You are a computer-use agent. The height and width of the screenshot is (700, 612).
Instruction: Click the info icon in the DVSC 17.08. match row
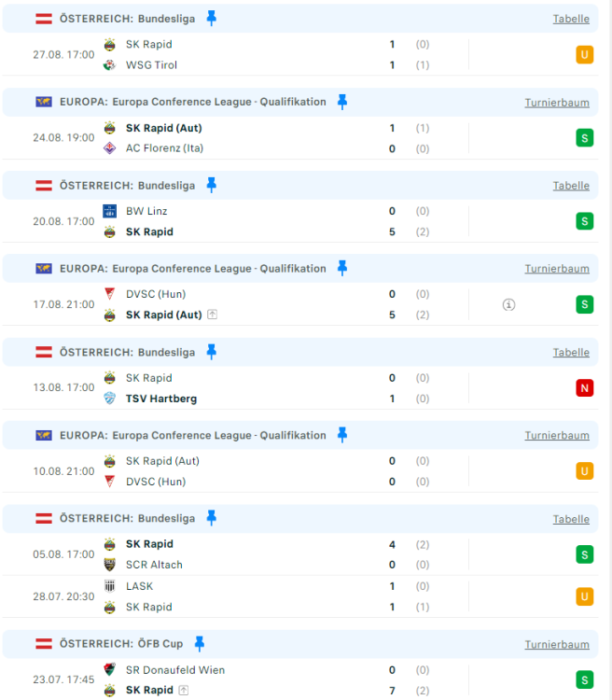(508, 304)
